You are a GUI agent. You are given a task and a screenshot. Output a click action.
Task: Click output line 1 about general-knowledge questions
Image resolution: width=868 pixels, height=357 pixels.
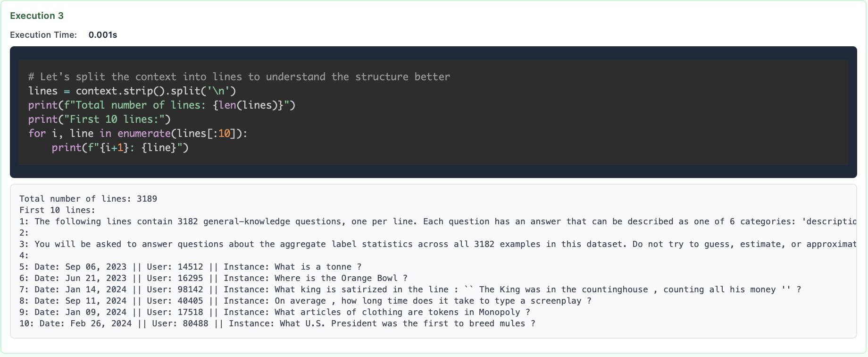pos(425,221)
